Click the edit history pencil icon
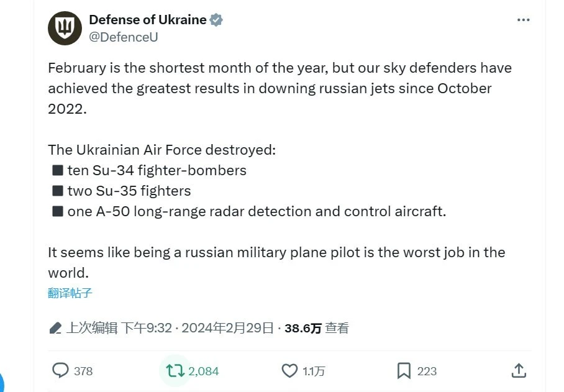Image resolution: width=564 pixels, height=392 pixels. pos(55,328)
